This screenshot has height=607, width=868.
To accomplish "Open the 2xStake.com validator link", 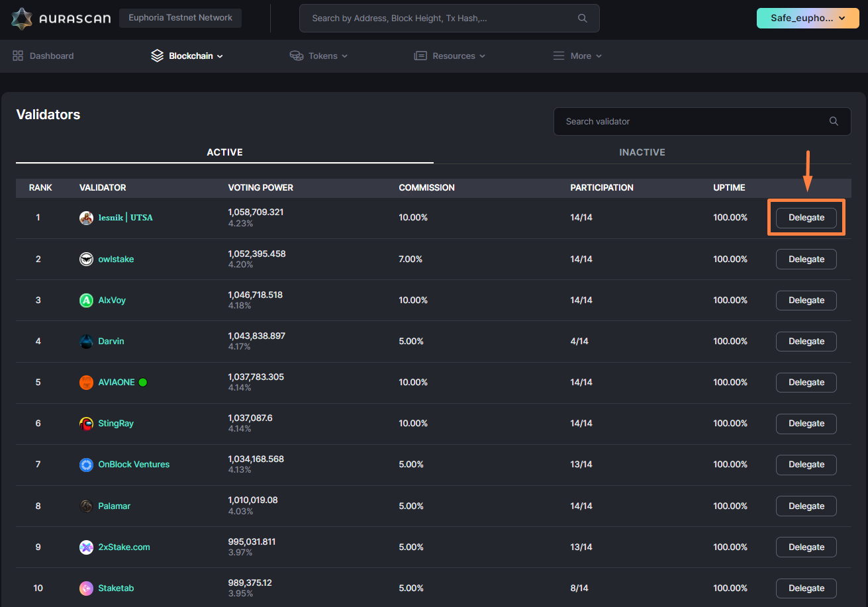I will 124,547.
